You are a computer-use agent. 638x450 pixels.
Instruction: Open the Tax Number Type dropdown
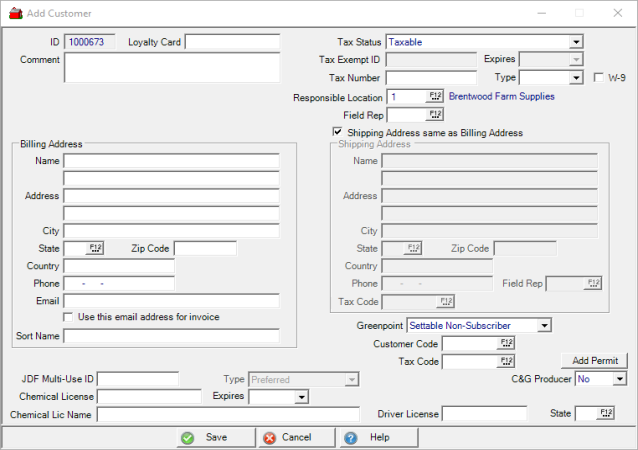(x=576, y=78)
